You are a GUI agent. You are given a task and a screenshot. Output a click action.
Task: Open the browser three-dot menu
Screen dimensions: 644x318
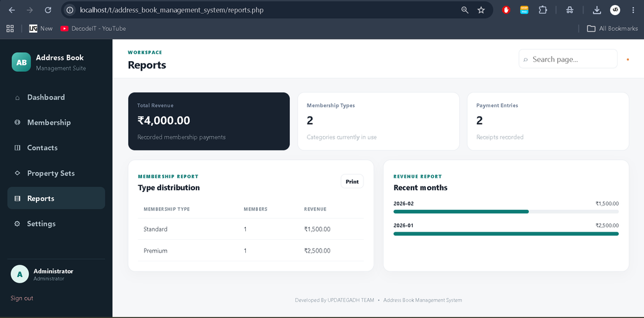pos(633,10)
